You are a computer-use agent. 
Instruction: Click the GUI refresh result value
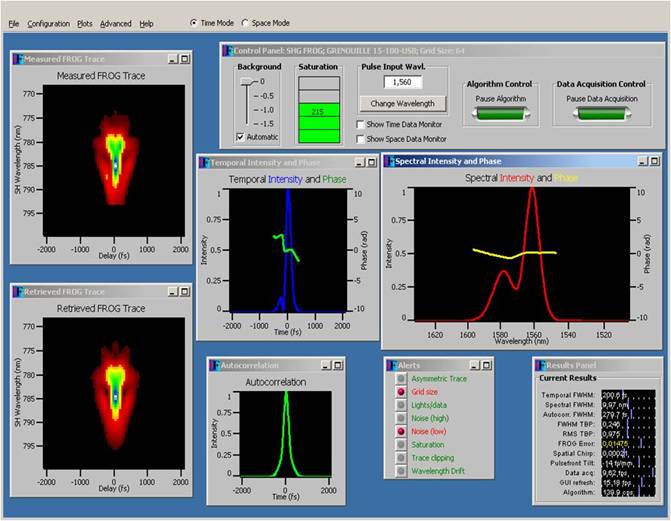(x=628, y=483)
